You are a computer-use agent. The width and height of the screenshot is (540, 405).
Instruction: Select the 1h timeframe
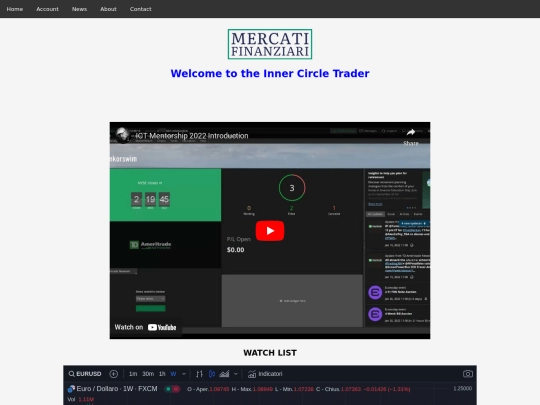point(162,374)
